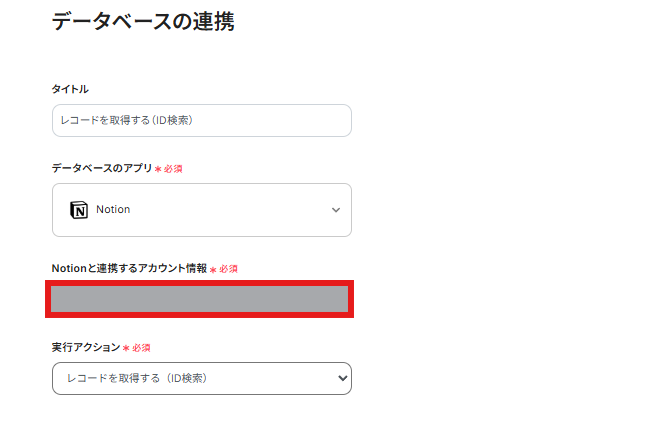
Task: Click the Notionと連携するアカウント情報 label
Action: click(129, 268)
